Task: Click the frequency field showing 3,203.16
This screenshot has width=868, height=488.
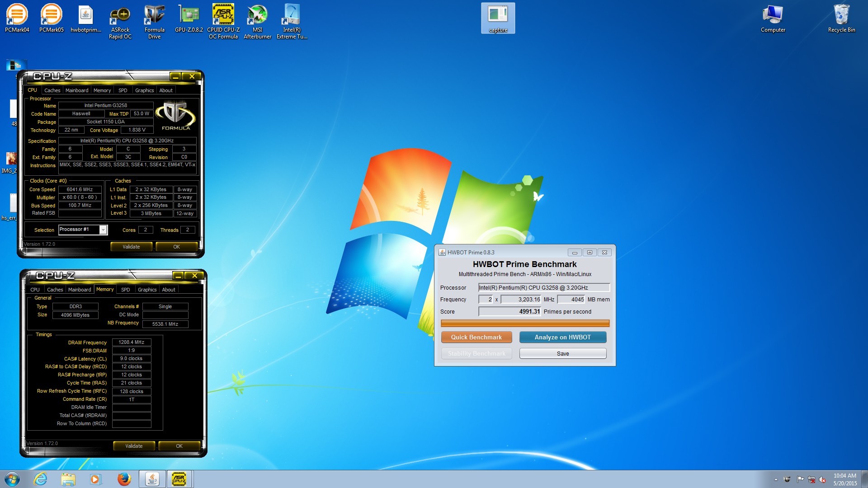Action: coord(521,299)
